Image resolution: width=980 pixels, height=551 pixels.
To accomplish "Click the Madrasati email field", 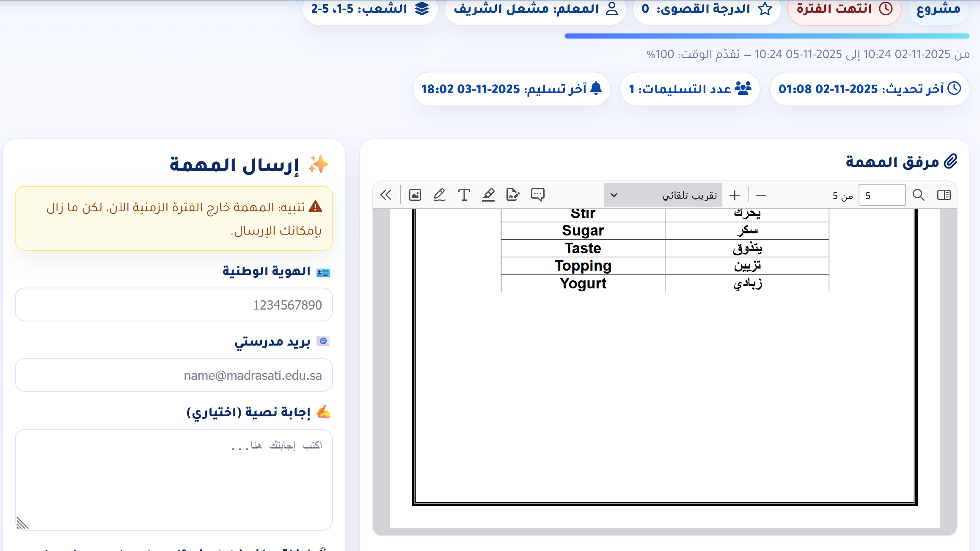I will click(174, 375).
